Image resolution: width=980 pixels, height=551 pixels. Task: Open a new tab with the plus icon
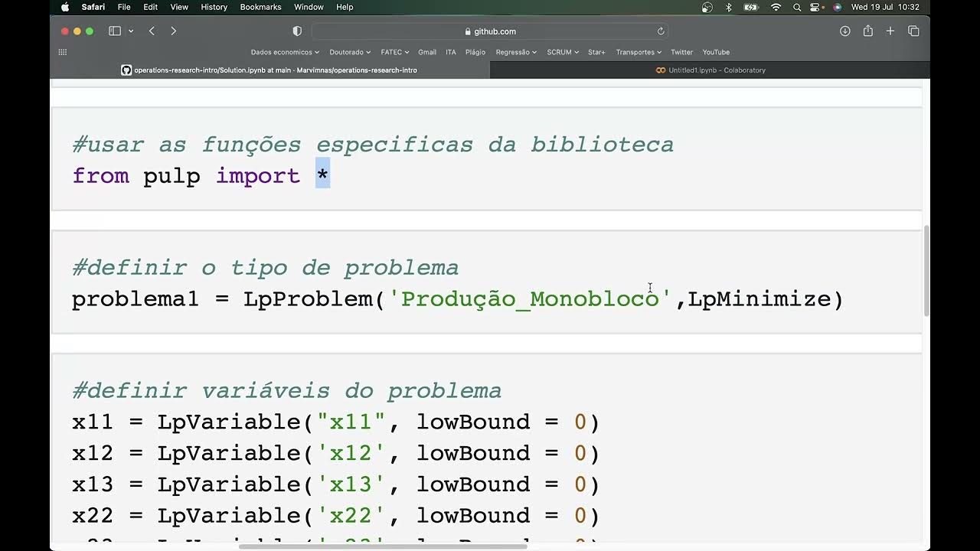click(x=890, y=31)
